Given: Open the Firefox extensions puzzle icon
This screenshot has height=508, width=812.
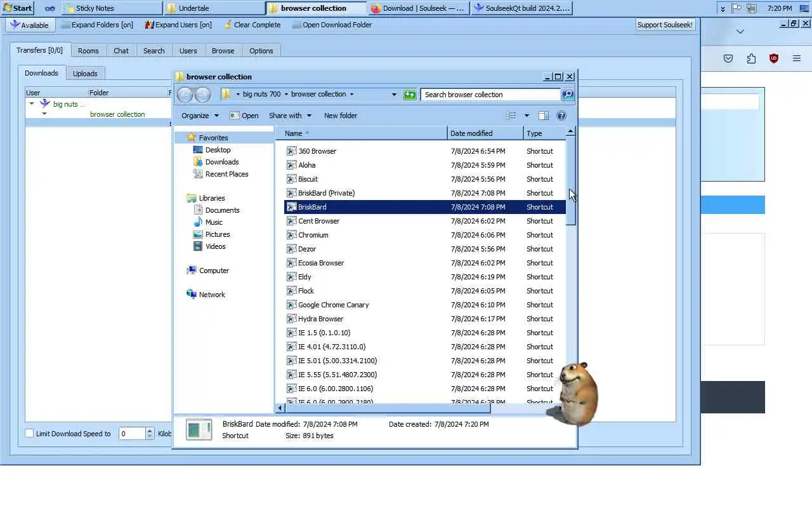Looking at the screenshot, I should (751, 58).
